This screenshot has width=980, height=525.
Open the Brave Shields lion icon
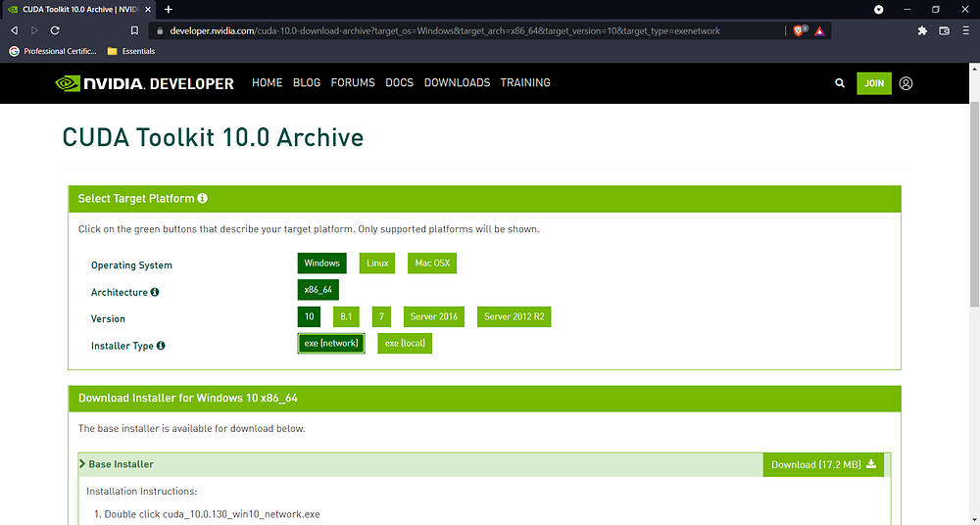click(799, 30)
